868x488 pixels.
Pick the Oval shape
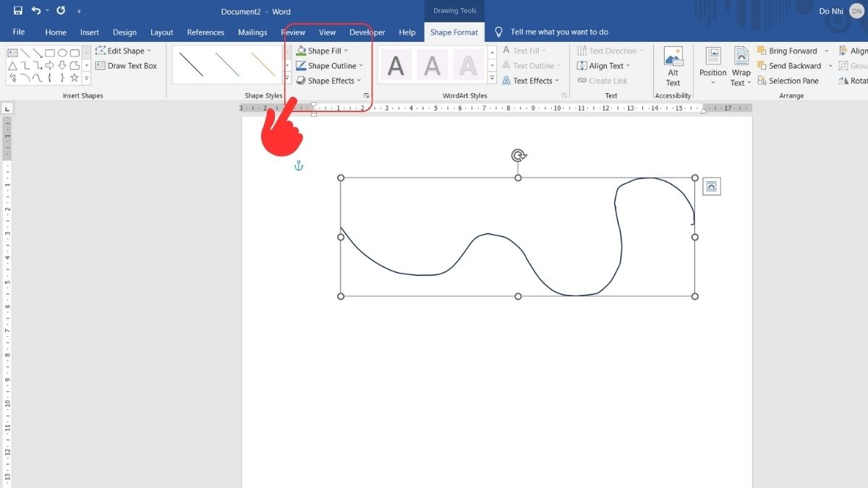pyautogui.click(x=62, y=53)
